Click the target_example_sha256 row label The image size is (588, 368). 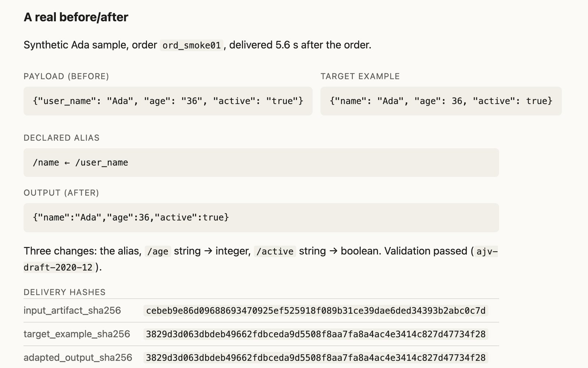(77, 334)
